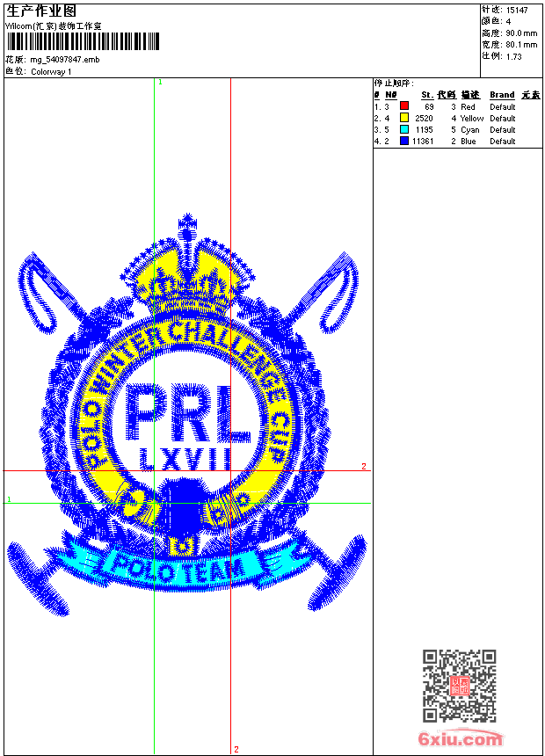Click the '停止顺序:' heading
The image size is (545, 756).
click(394, 84)
